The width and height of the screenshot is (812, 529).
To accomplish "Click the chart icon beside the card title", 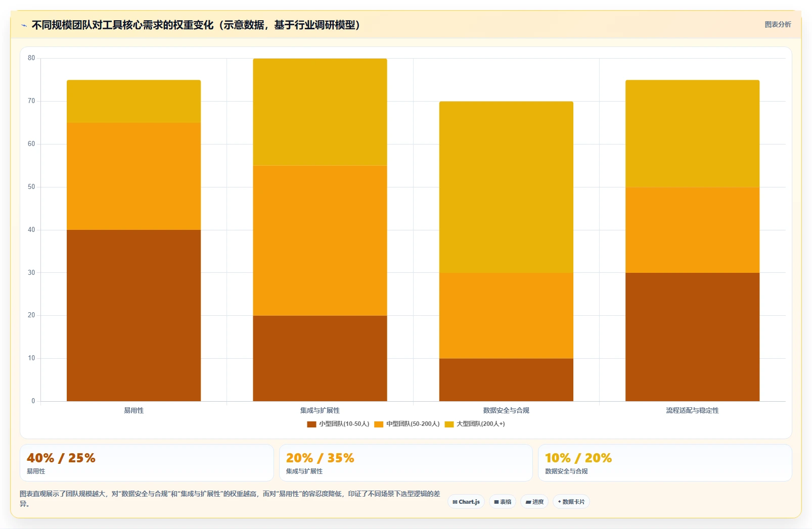I will coord(24,25).
